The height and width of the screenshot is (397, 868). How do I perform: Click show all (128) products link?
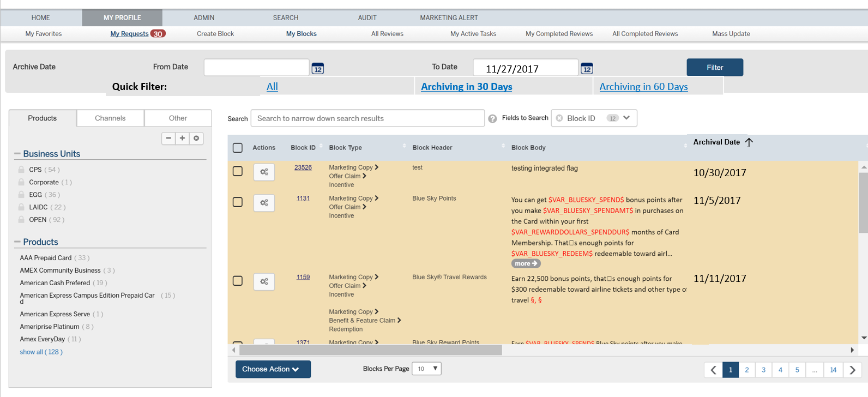click(41, 352)
